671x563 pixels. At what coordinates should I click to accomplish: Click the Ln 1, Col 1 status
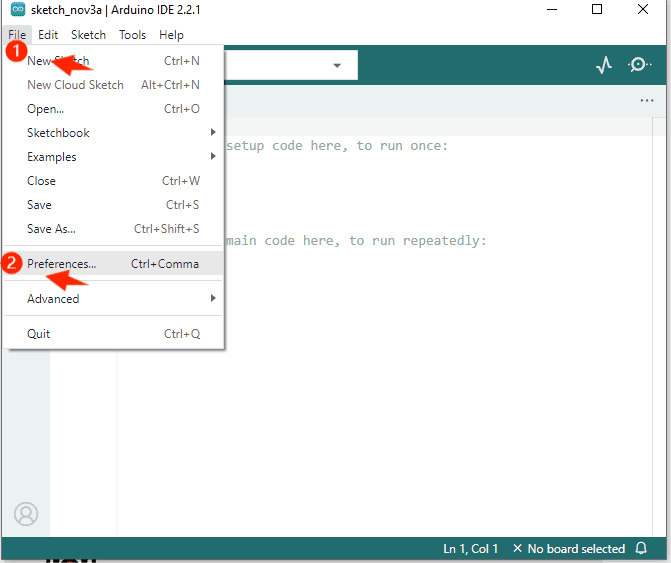click(470, 548)
